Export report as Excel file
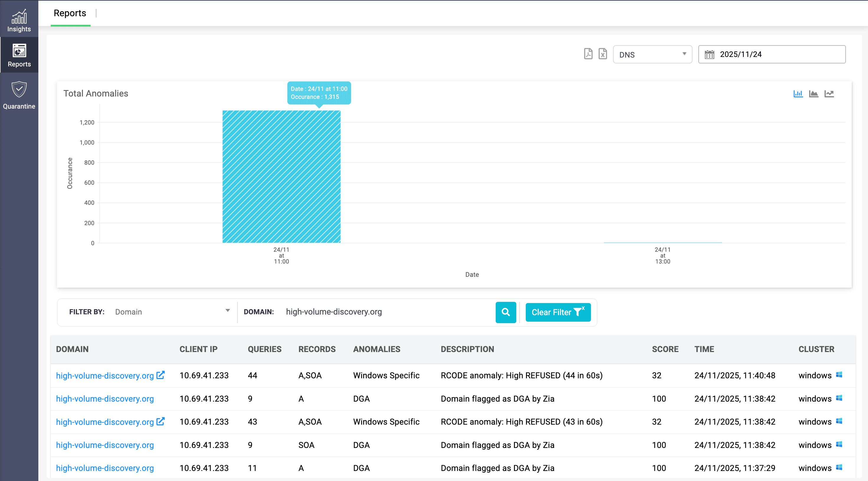This screenshot has height=481, width=868. point(602,54)
